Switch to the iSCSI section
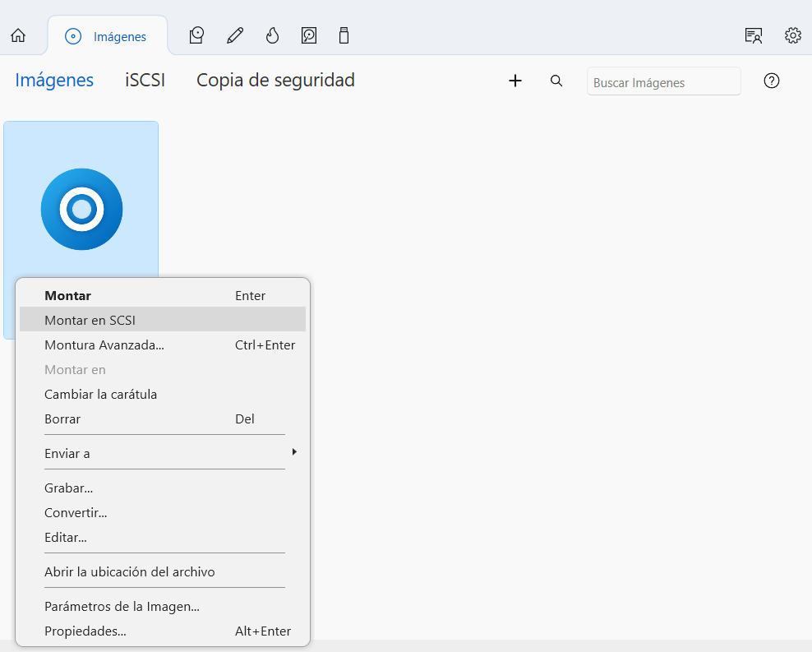The image size is (812, 652). point(145,81)
